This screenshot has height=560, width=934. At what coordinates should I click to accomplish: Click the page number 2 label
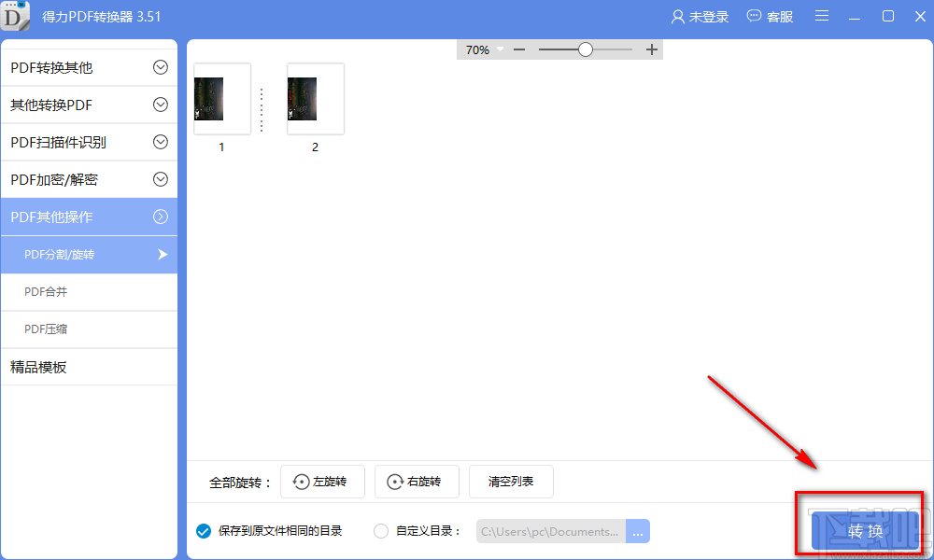[315, 147]
